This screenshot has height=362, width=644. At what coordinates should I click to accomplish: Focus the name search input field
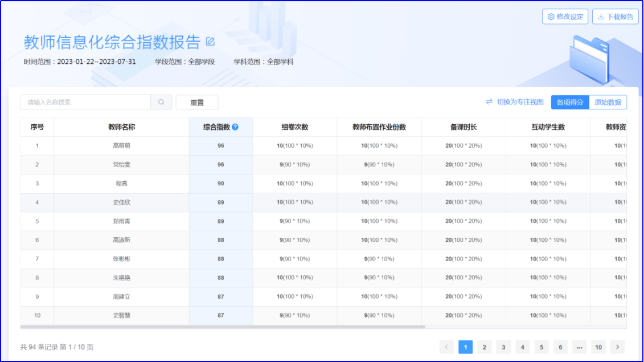pyautogui.click(x=85, y=102)
